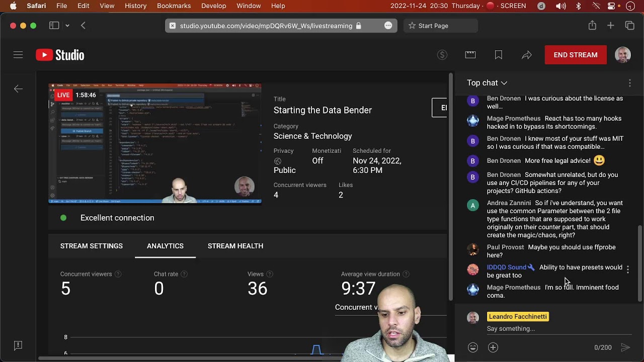The height and width of the screenshot is (362, 644).
Task: Switch to STREAM HEALTH tab
Action: pyautogui.click(x=235, y=246)
